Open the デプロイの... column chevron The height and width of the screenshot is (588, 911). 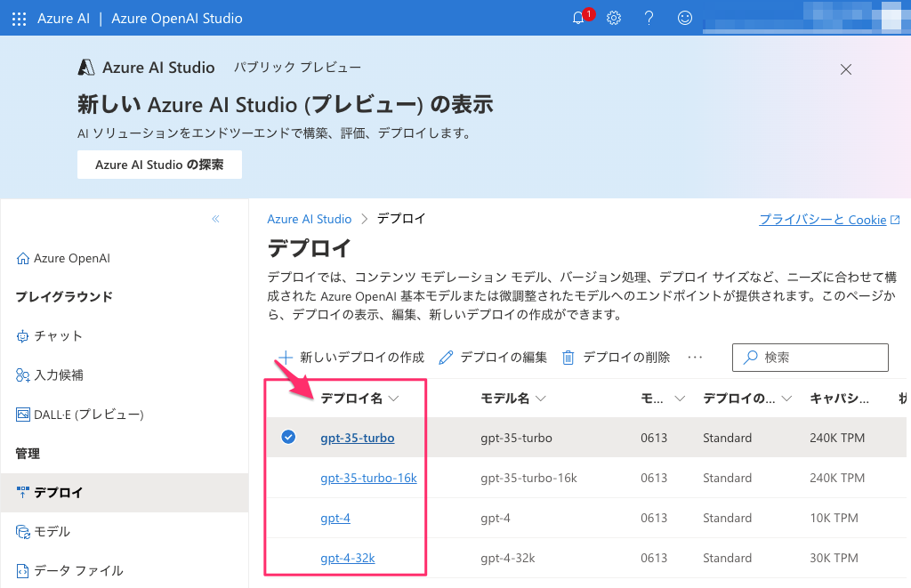tap(786, 399)
